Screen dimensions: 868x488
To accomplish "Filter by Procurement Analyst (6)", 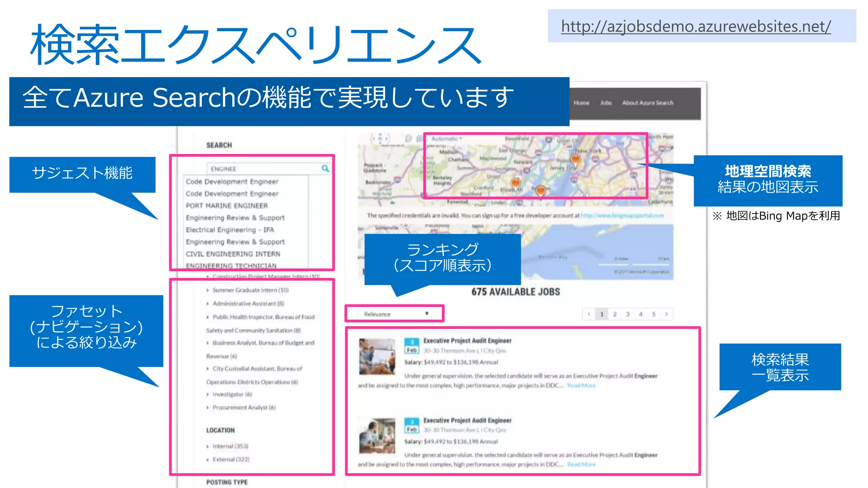I will (244, 408).
